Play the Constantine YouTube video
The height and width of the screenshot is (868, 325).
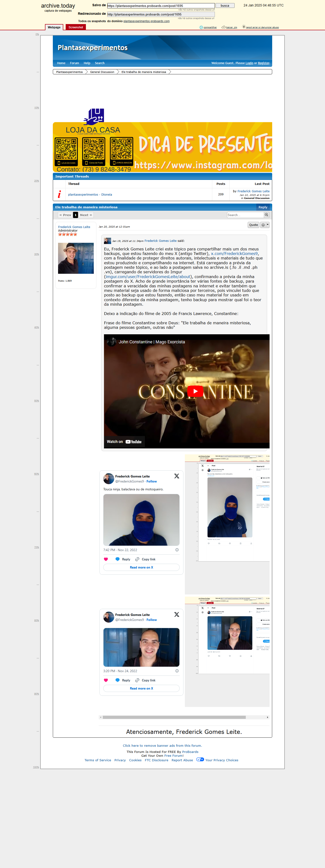coord(195,391)
